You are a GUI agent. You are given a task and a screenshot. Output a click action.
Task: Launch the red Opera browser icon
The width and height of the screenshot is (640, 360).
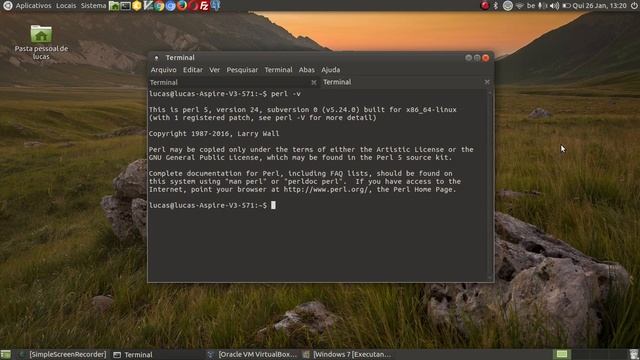193,6
